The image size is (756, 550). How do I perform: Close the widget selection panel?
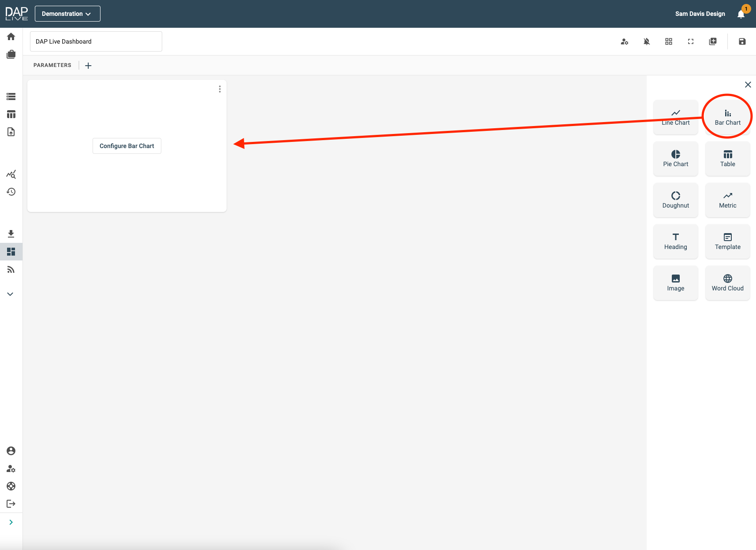(x=748, y=85)
